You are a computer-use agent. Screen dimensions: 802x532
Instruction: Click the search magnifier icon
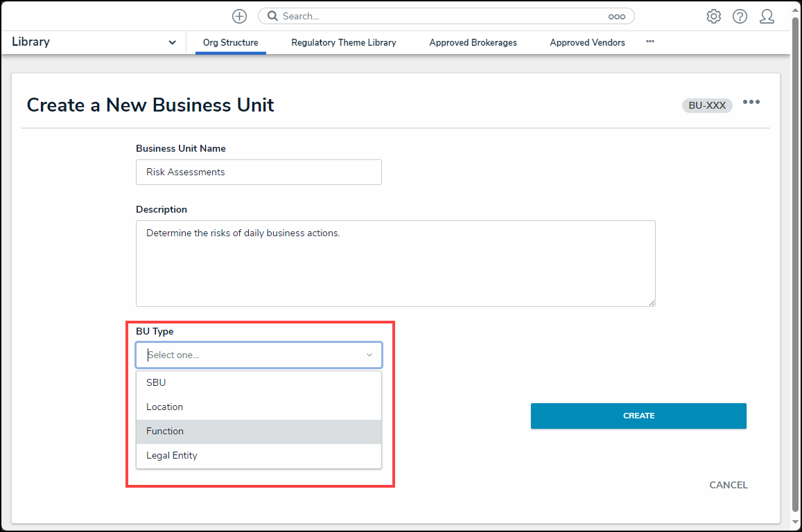(x=272, y=16)
